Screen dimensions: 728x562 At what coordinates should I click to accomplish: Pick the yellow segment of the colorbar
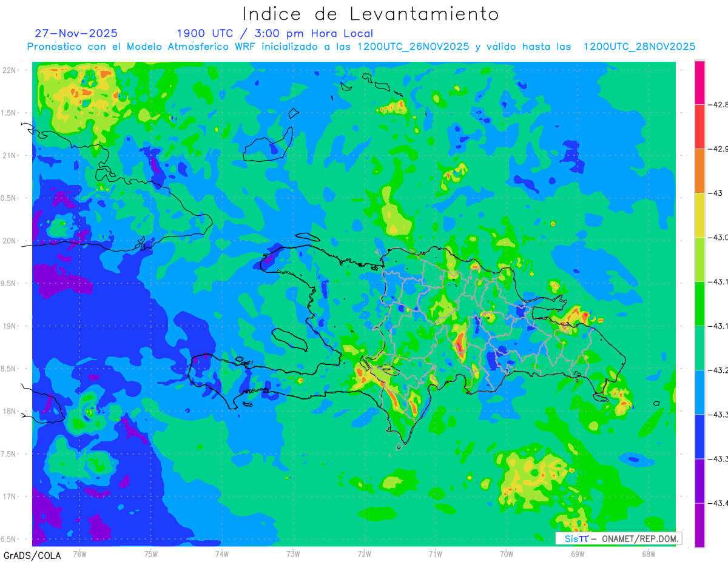[699, 215]
